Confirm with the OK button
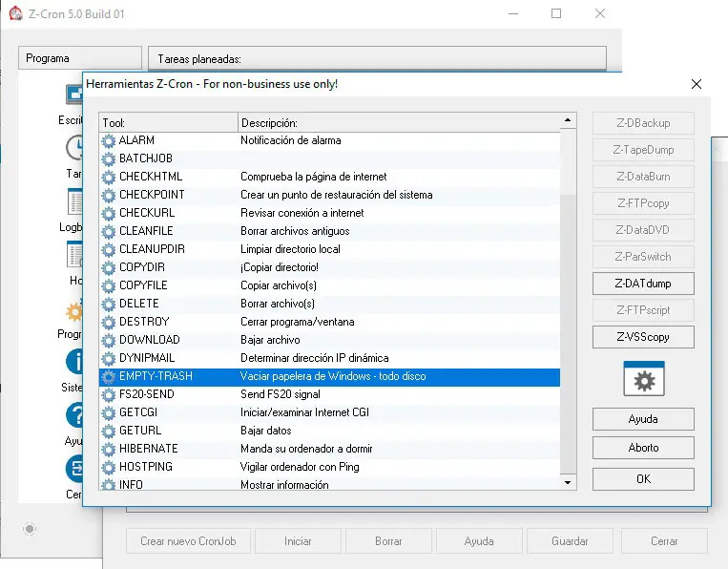Viewport: 728px width, 569px height. [x=643, y=479]
